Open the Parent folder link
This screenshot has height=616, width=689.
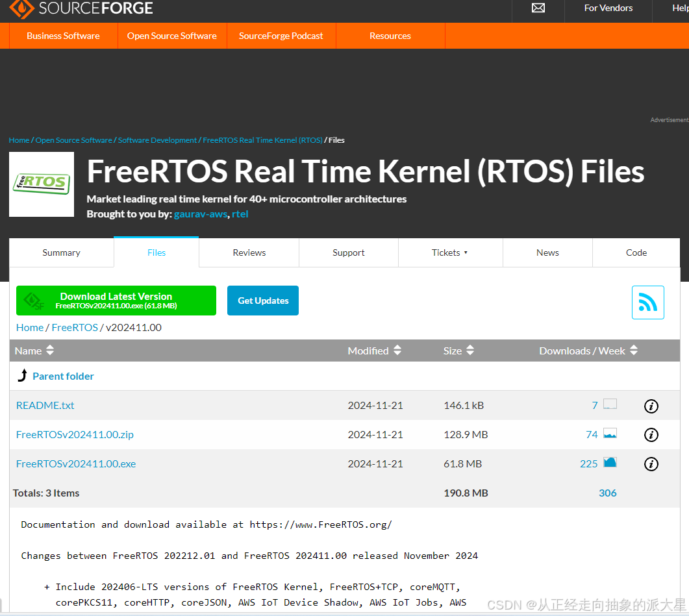coord(63,376)
